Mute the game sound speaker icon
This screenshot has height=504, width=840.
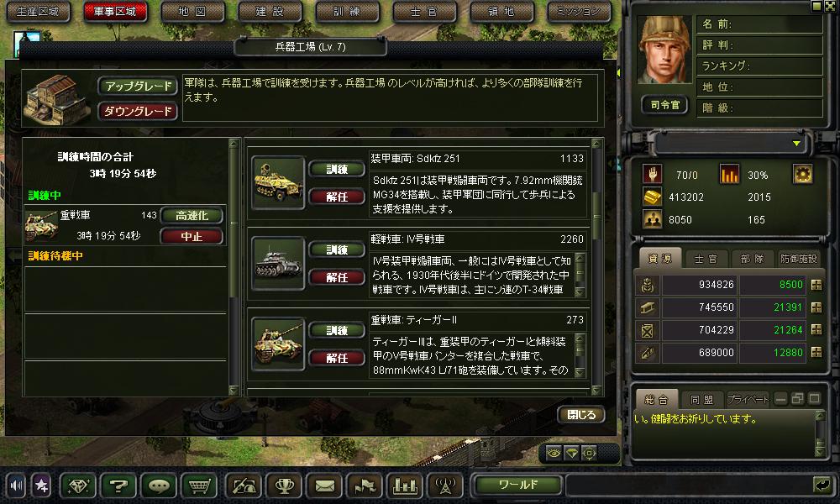tap(15, 486)
